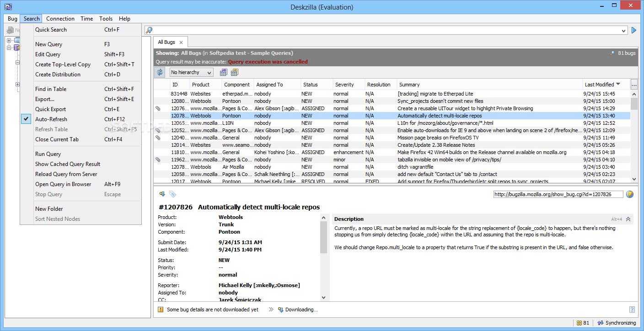Image resolution: width=644 pixels, height=331 pixels.
Task: Switch to the All Bugs tab
Action: tap(166, 42)
